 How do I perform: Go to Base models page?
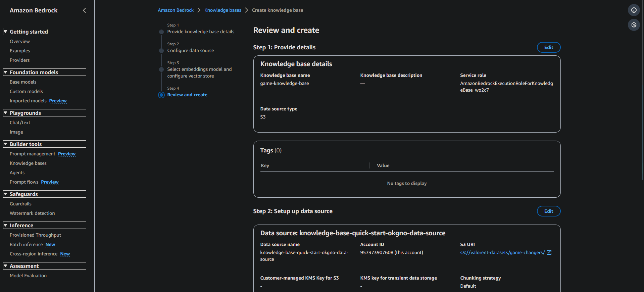23,82
